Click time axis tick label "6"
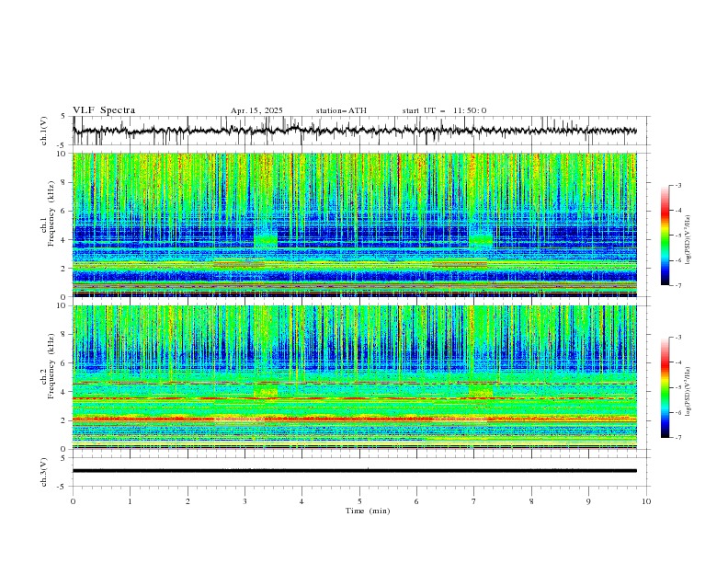Screen dimensions: 728x563 [416, 501]
